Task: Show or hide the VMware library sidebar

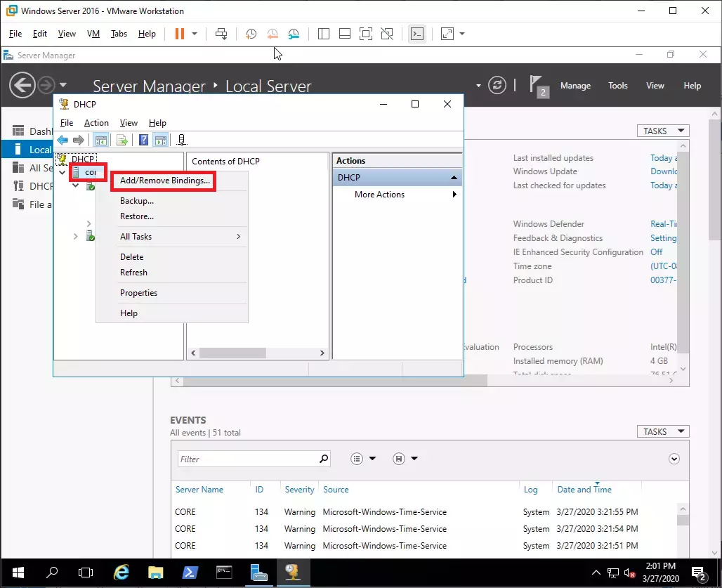Action: click(324, 34)
